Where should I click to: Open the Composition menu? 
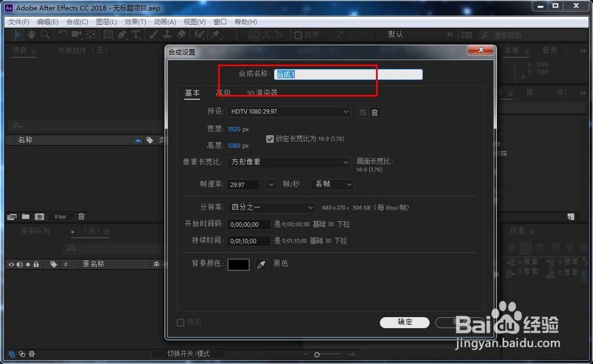(x=77, y=22)
